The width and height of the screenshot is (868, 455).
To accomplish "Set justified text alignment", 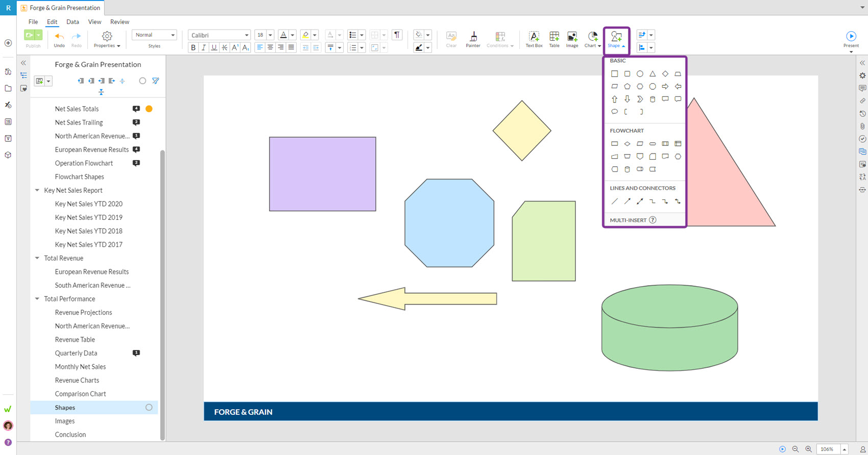I will (291, 47).
